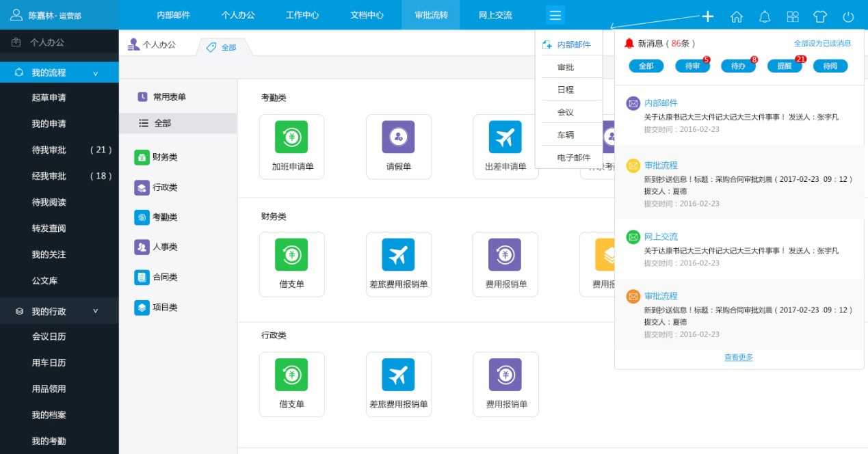切换到提醒消息过滤标签
Viewport: 868px width, 454px height.
tap(784, 66)
